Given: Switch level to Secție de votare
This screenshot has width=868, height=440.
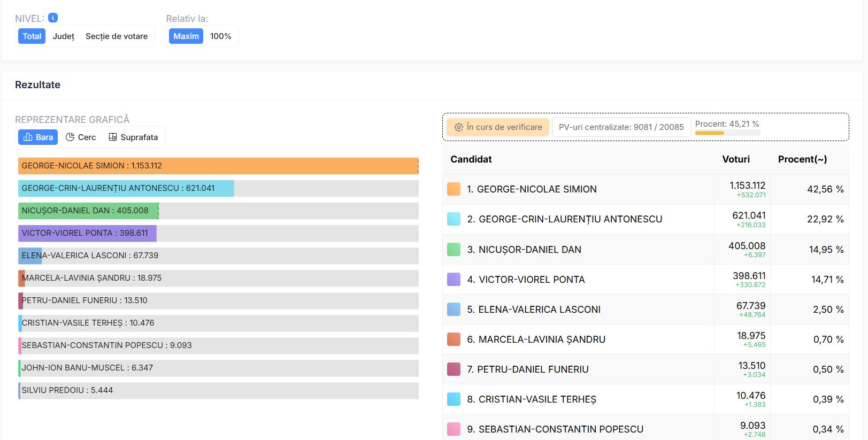Looking at the screenshot, I should tap(117, 36).
